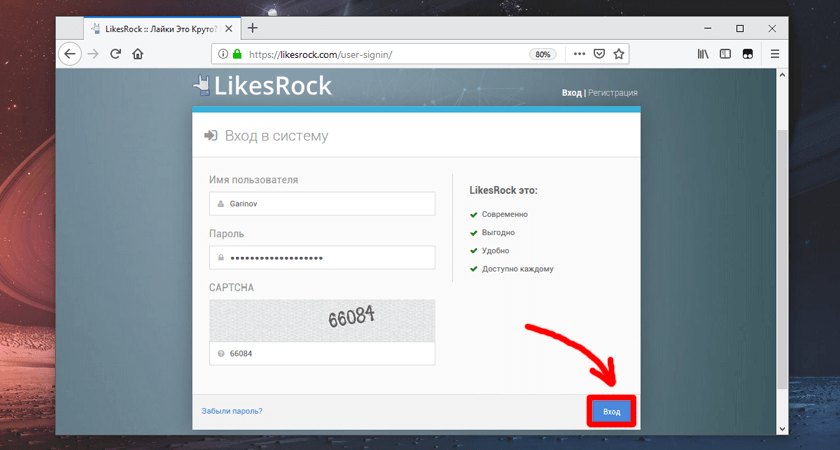Submit the form with the blue Вход button
Viewport: 840px width, 450px height.
[611, 412]
